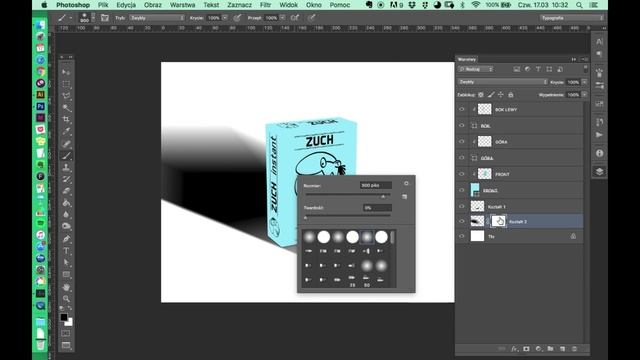The height and width of the screenshot is (360, 640).
Task: Hide the Tło background layer
Action: click(x=462, y=236)
